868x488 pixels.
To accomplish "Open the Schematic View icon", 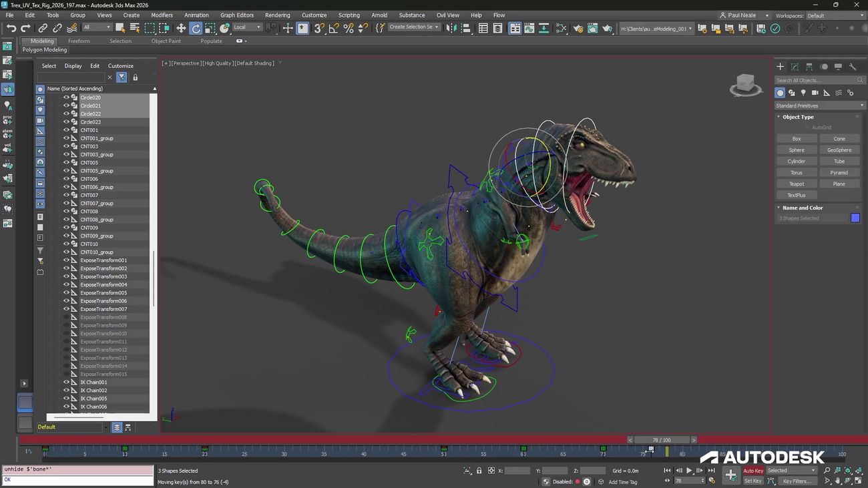I will click(x=544, y=28).
